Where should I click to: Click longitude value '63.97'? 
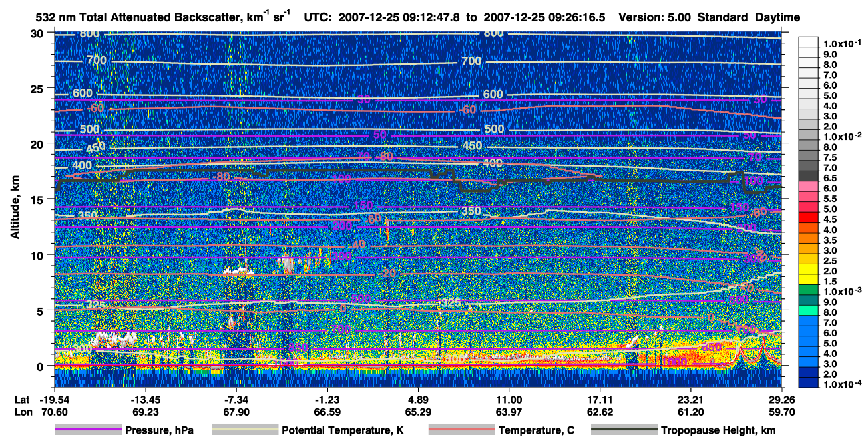coord(509,412)
